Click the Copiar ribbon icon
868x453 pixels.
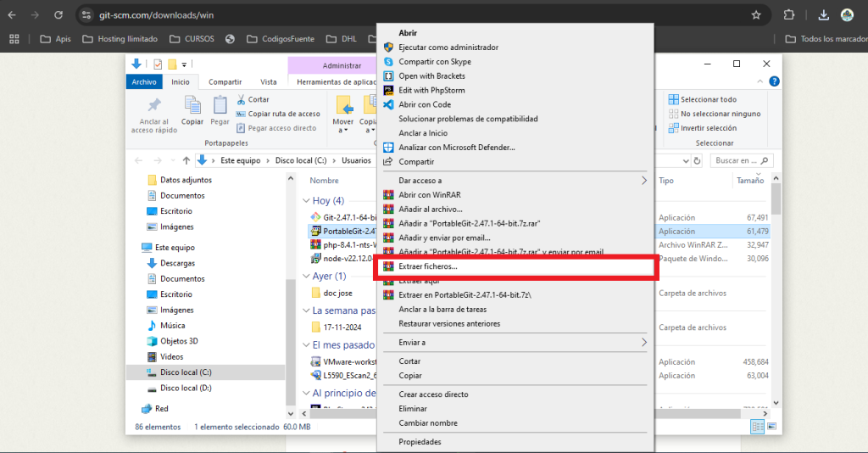click(192, 111)
